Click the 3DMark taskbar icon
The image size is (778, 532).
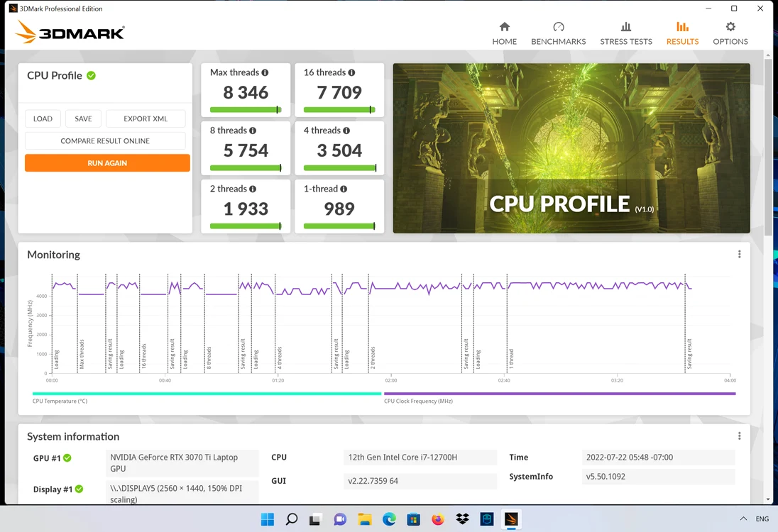[511, 519]
